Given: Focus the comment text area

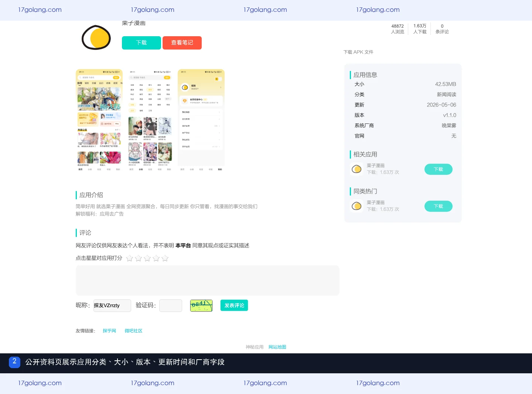Looking at the screenshot, I should tap(208, 281).
